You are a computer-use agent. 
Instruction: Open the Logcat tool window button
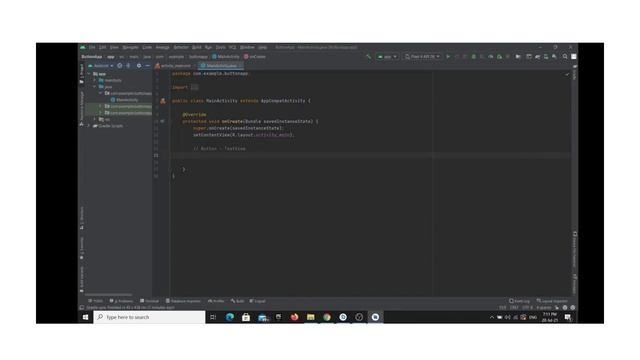(x=258, y=301)
